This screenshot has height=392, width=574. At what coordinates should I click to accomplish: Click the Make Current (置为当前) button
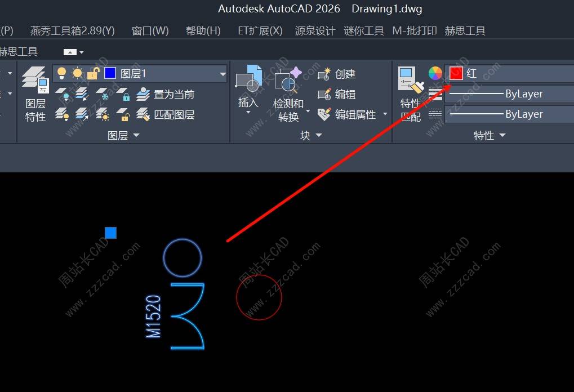point(165,95)
